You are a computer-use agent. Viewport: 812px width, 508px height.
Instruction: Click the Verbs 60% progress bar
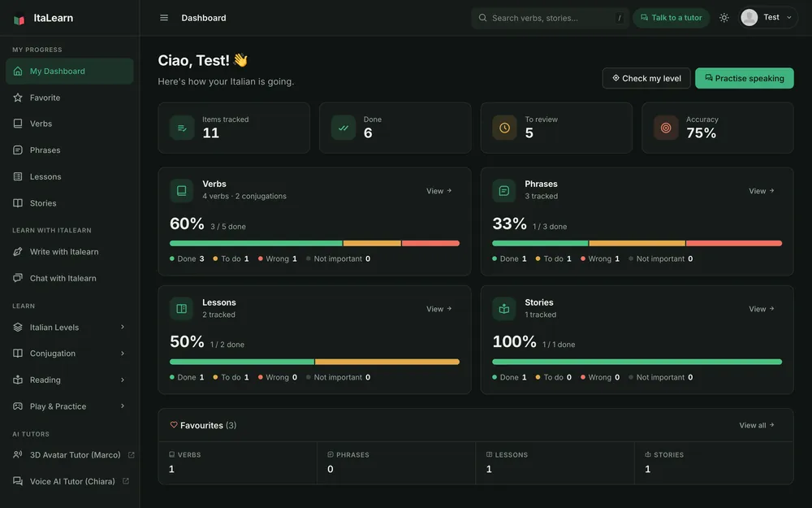coord(314,243)
